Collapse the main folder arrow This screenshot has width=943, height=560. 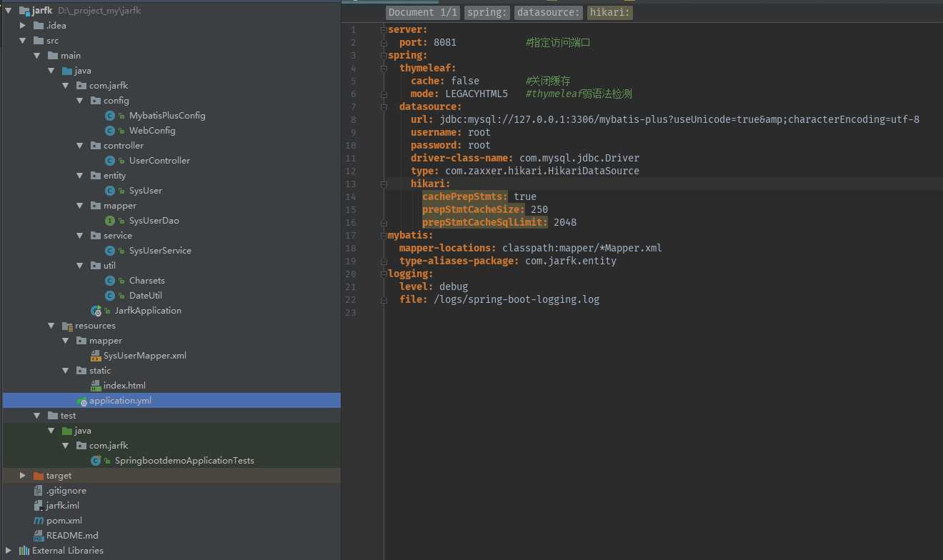[37, 56]
